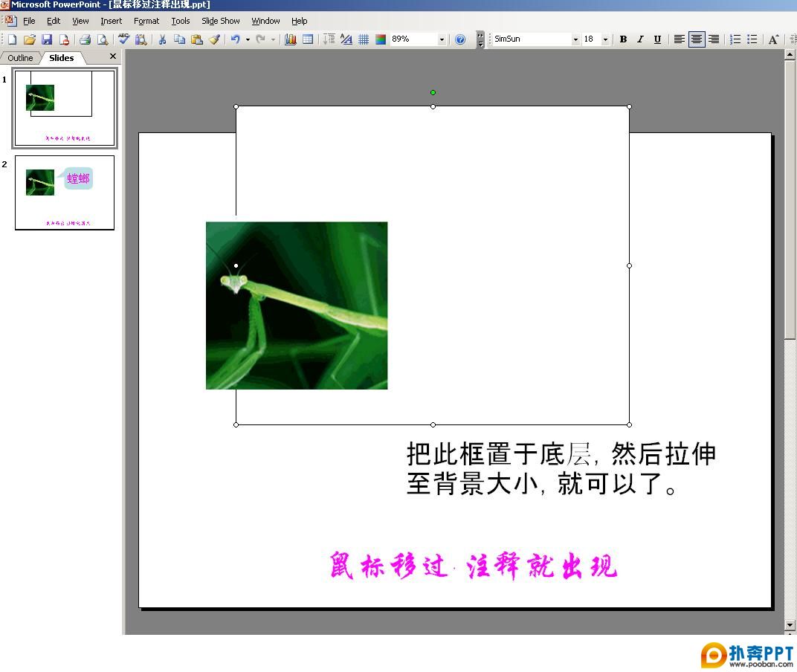Image resolution: width=797 pixels, height=672 pixels.
Task: Open the Edit menu
Action: coord(54,21)
